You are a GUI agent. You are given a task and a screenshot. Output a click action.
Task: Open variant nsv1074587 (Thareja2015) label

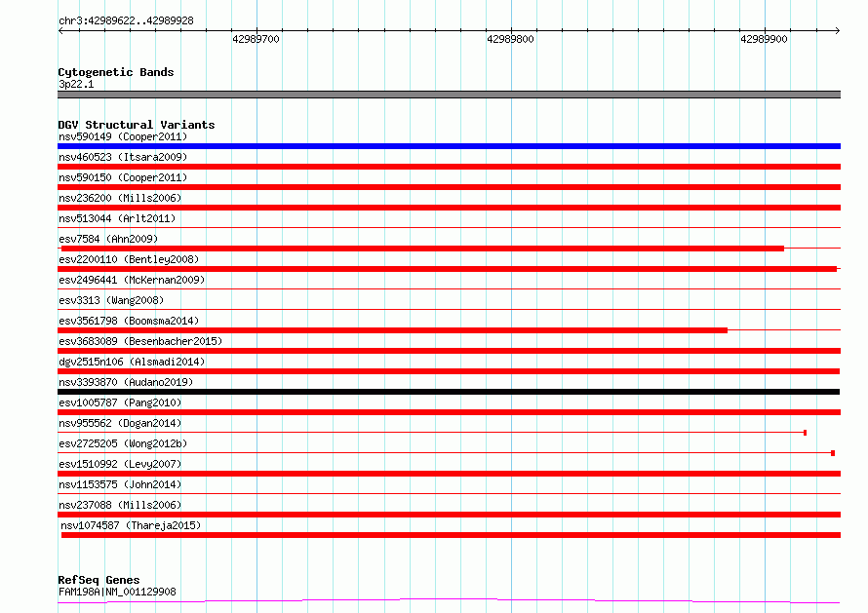[131, 525]
